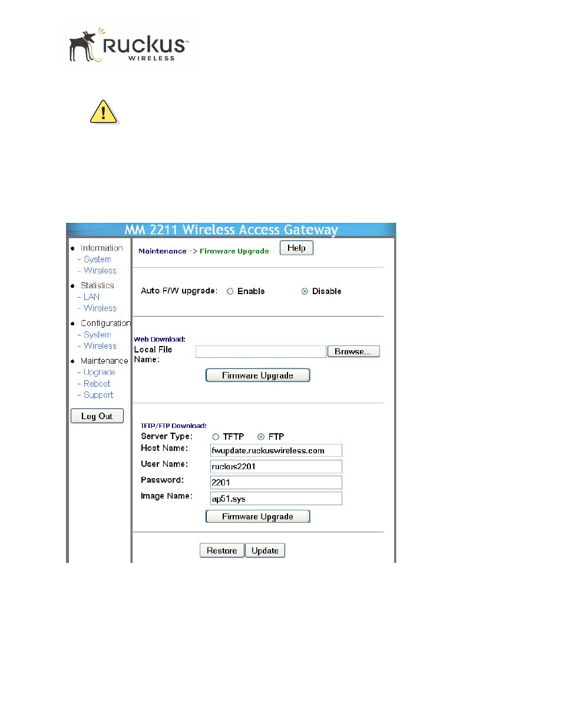Click the yellow warning triangle icon
Image resolution: width=562 pixels, height=728 pixels.
point(104,111)
